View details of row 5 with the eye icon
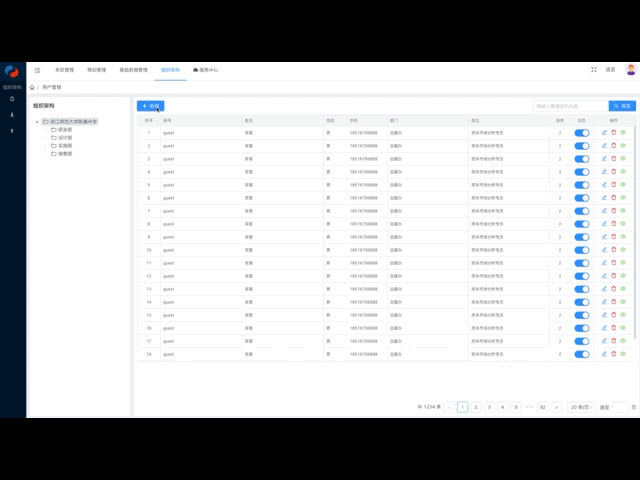The image size is (640, 480). coord(623,184)
